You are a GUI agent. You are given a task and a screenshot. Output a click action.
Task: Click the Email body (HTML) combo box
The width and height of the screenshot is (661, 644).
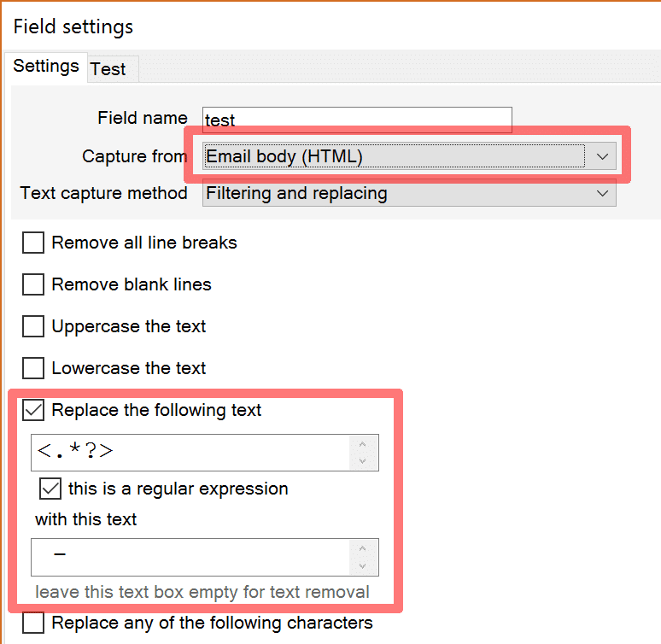pos(409,156)
